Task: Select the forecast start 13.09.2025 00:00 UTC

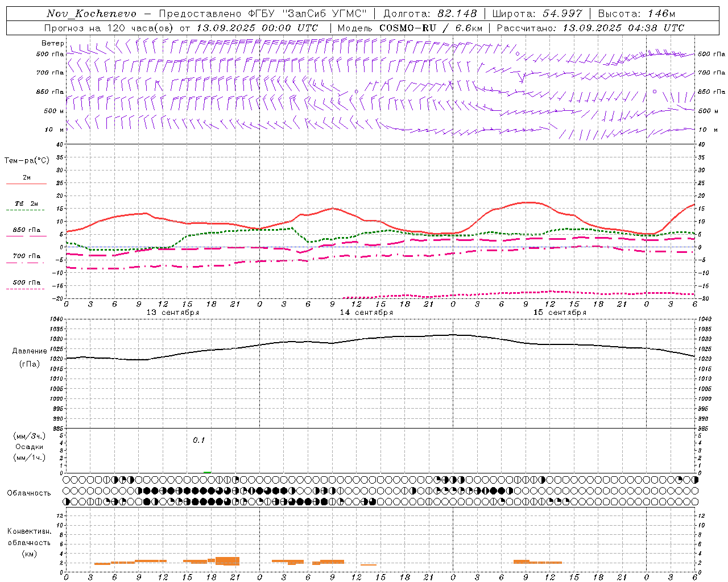Action: (x=257, y=28)
